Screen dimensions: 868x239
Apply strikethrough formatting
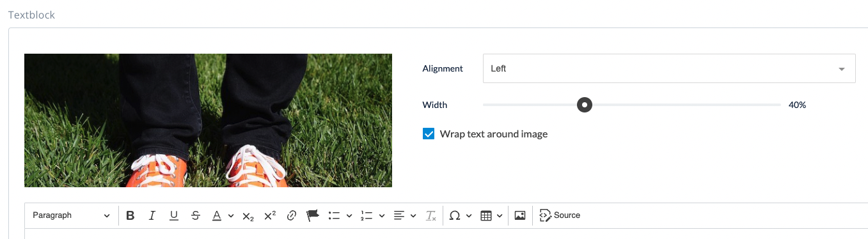coord(195,215)
